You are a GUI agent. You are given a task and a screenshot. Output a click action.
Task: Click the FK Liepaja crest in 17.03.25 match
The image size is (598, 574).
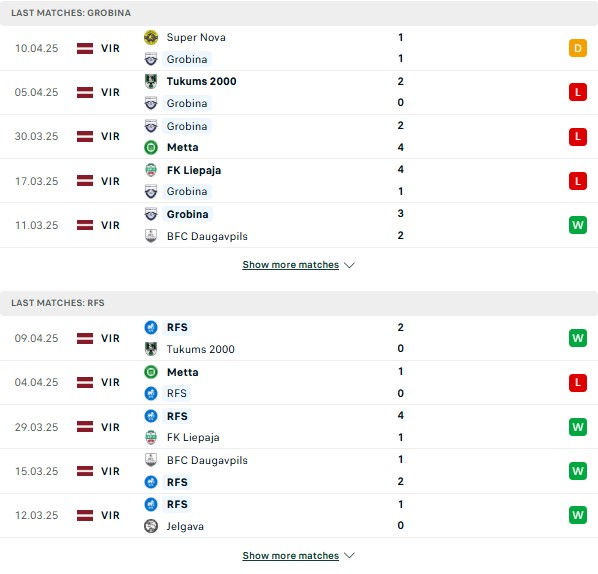[x=151, y=170]
